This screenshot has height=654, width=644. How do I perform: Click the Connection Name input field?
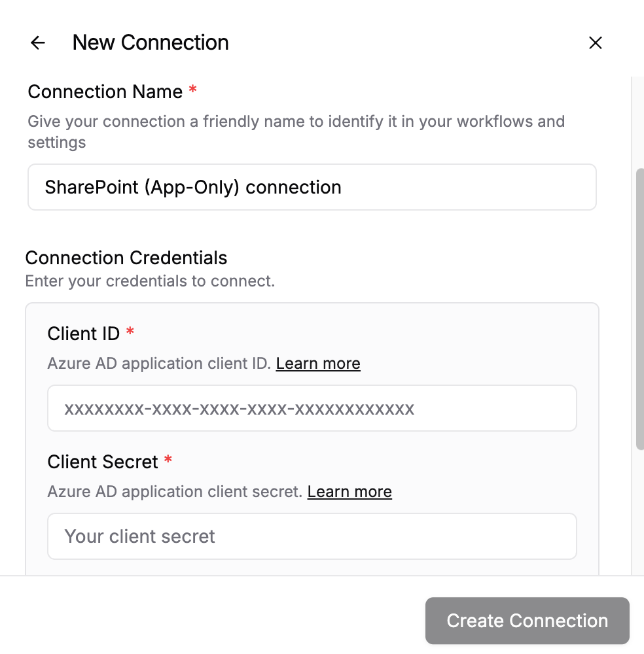click(312, 187)
